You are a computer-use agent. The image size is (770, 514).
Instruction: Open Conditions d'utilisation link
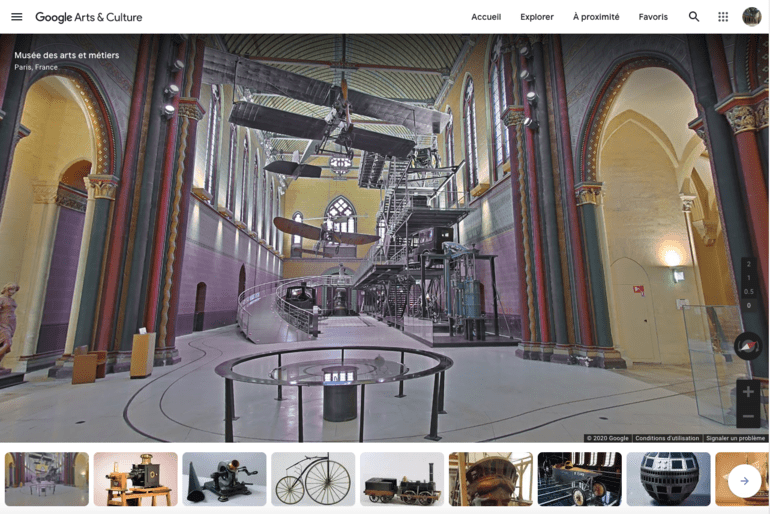pos(667,438)
